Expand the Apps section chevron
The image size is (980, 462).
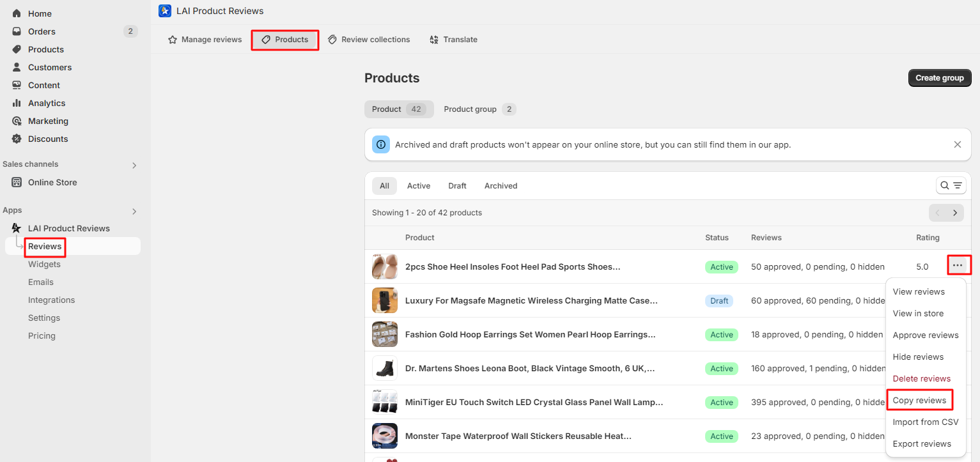pyautogui.click(x=134, y=212)
